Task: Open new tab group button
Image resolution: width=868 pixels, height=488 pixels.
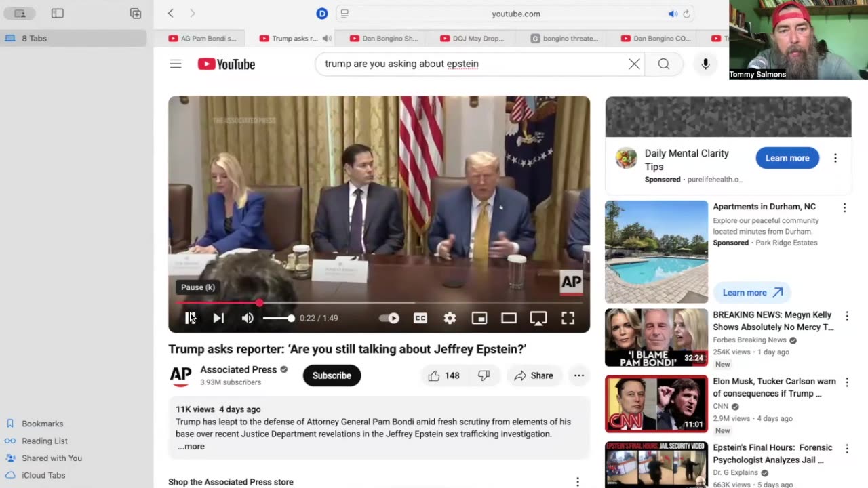Action: [x=136, y=13]
